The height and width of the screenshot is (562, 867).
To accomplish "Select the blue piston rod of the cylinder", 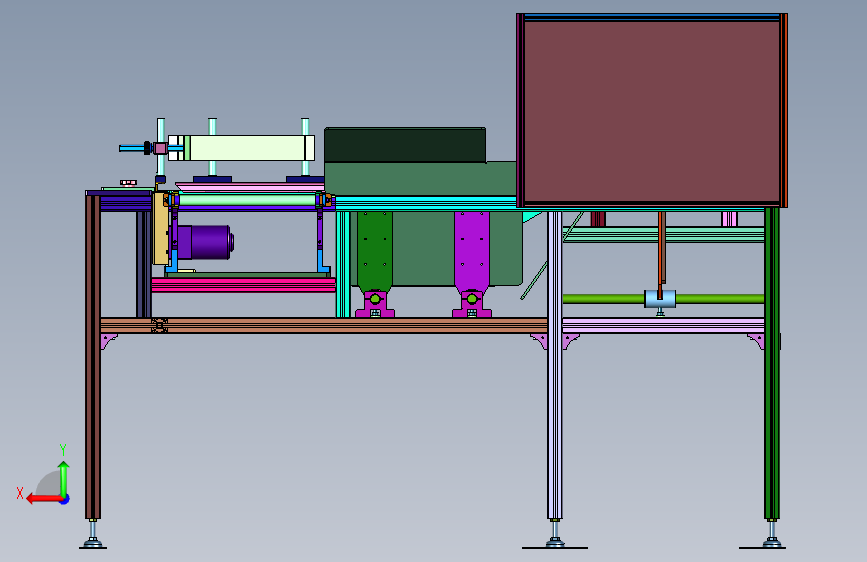I will pyautogui.click(x=132, y=148).
